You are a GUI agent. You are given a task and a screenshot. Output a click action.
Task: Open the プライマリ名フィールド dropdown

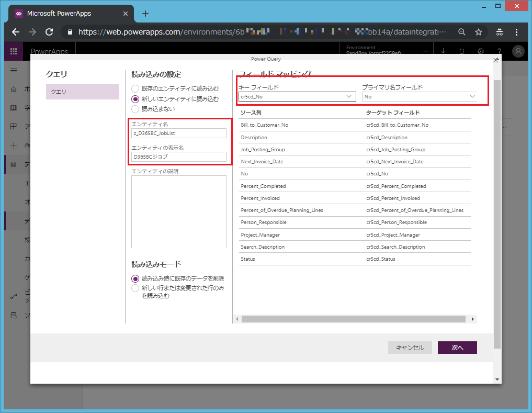(420, 96)
